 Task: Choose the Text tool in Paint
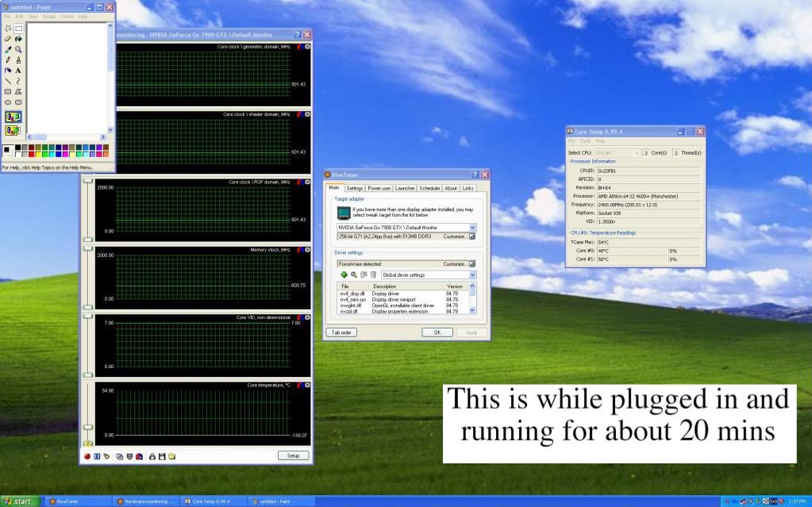click(x=18, y=70)
